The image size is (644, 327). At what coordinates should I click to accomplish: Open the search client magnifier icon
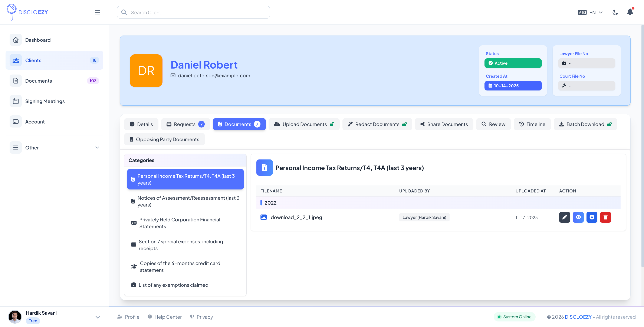124,12
